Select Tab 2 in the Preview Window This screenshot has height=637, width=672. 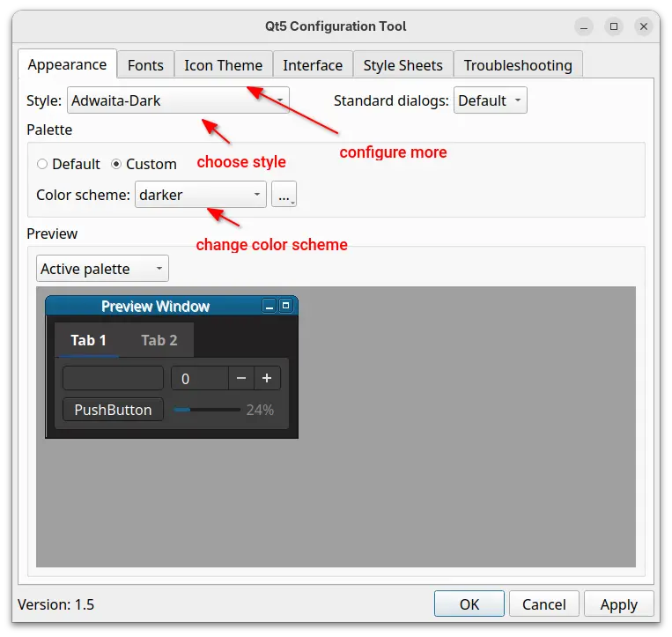pyautogui.click(x=159, y=340)
